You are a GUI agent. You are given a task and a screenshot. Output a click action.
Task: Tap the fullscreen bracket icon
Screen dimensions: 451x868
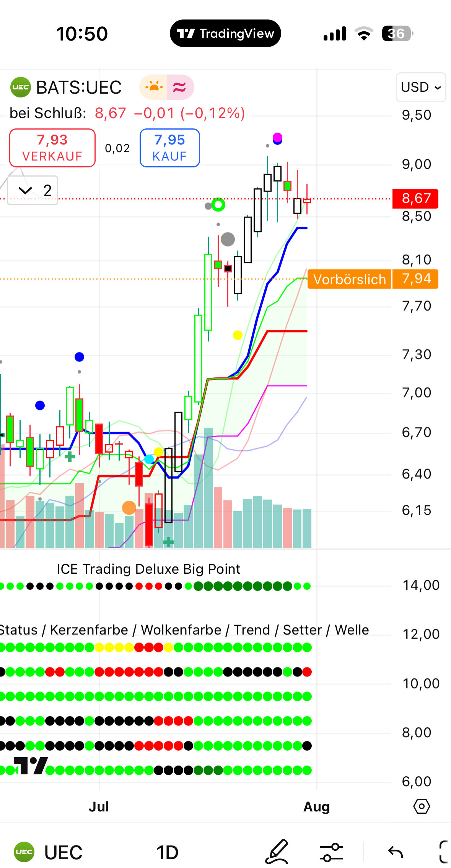coord(444,852)
